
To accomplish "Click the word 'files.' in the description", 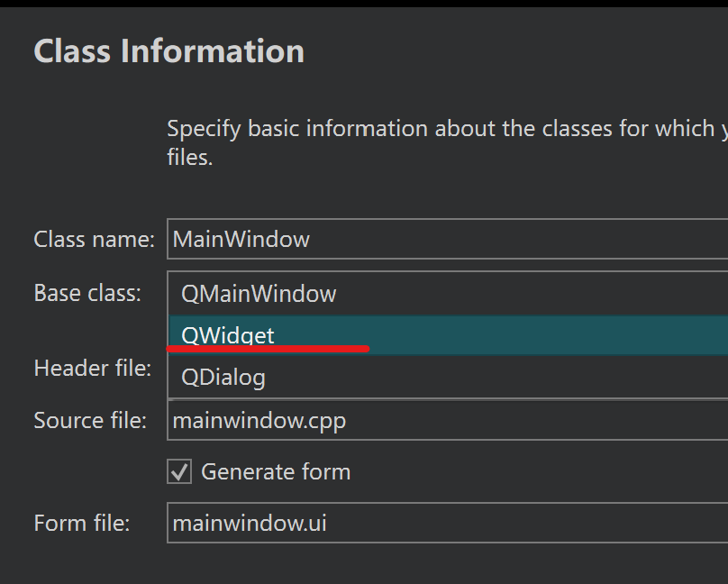I will point(190,159).
